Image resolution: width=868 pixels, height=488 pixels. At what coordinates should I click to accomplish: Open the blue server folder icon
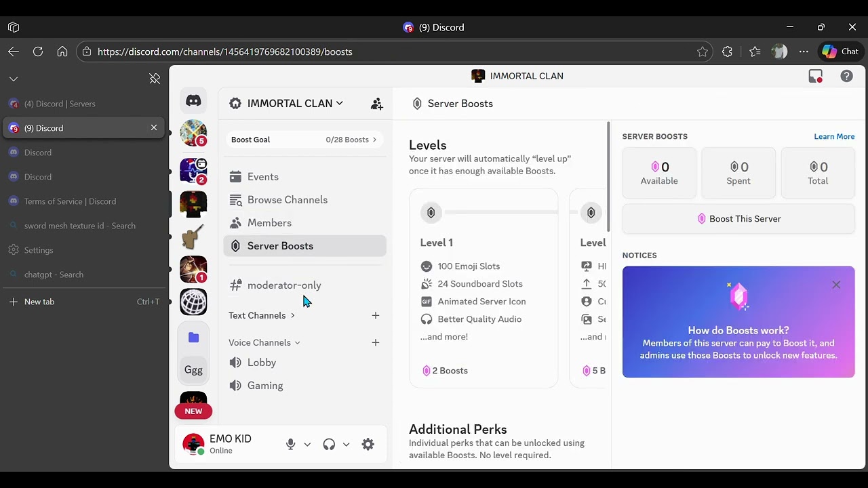(x=193, y=338)
